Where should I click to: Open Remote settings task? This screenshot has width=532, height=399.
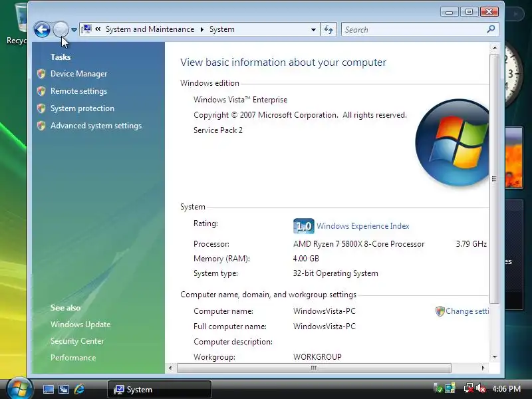[x=78, y=91]
